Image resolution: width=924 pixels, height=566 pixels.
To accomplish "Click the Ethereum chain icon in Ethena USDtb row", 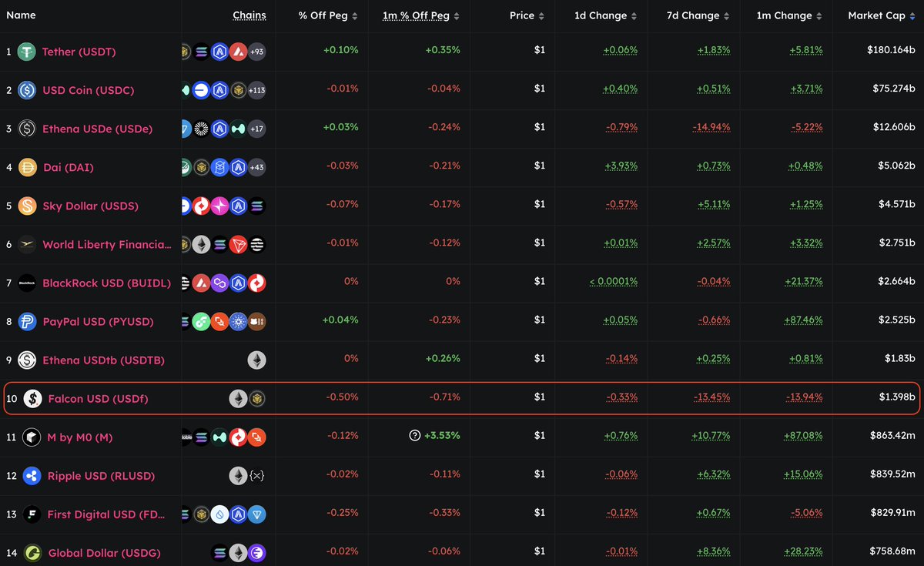I will point(256,360).
